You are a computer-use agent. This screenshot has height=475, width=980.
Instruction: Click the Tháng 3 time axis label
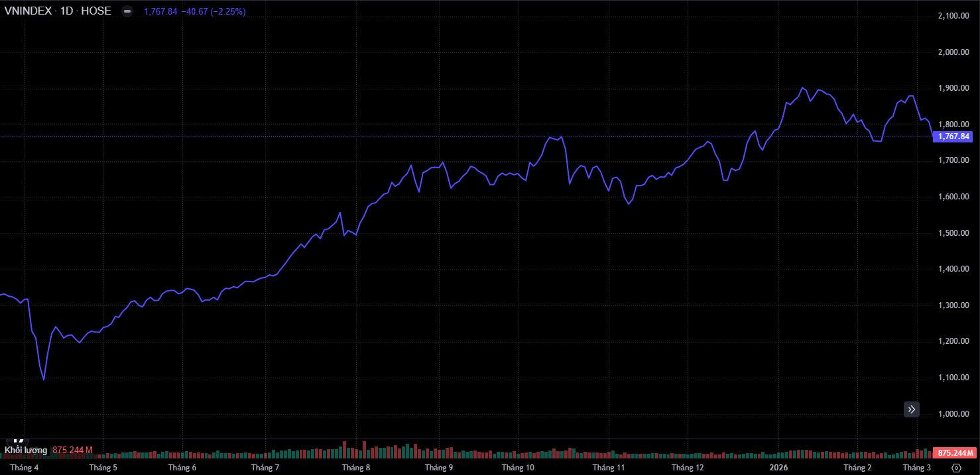pyautogui.click(x=917, y=468)
